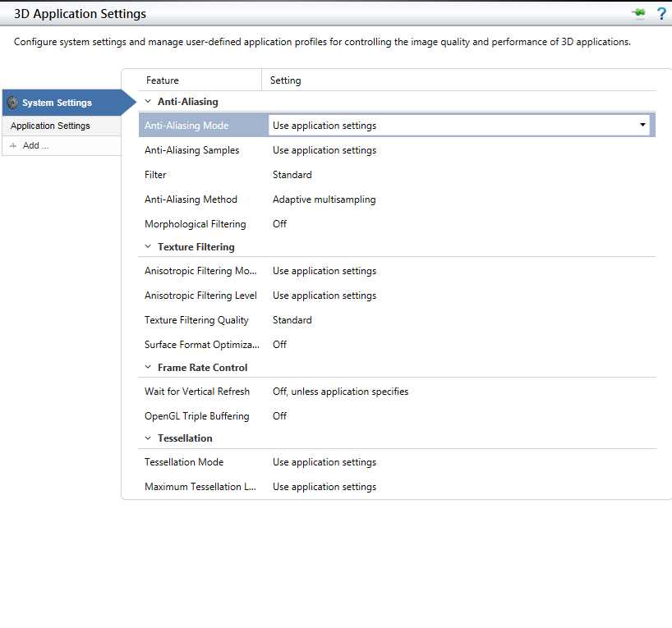The image size is (672, 628).
Task: Change the Anti-Aliasing Samples setting
Action: [x=324, y=150]
